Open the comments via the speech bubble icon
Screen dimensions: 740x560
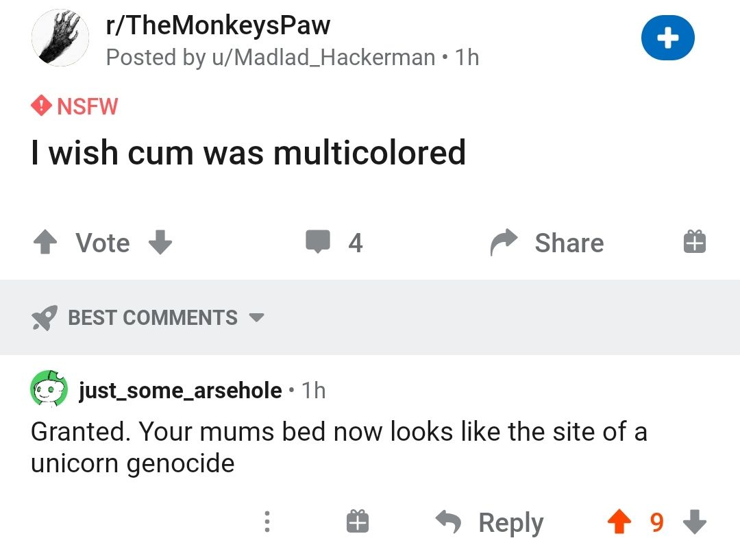[317, 242]
